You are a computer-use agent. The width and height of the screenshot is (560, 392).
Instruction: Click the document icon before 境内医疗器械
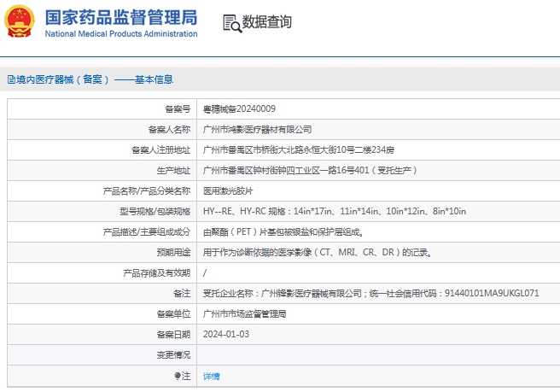click(x=11, y=79)
